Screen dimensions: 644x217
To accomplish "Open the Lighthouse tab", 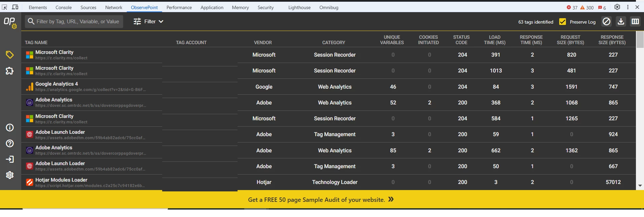I will 299,7.
